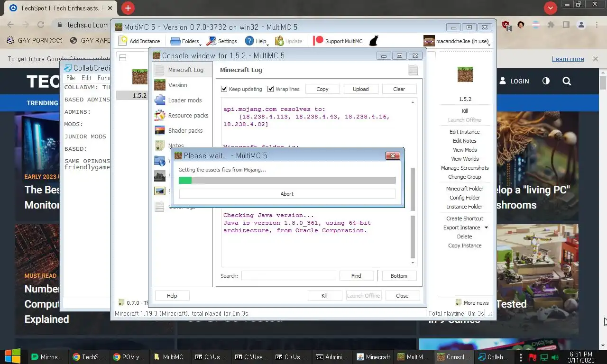Image resolution: width=607 pixels, height=364 pixels.
Task: Click Change Group in MultiMC side panel
Action: click(465, 177)
